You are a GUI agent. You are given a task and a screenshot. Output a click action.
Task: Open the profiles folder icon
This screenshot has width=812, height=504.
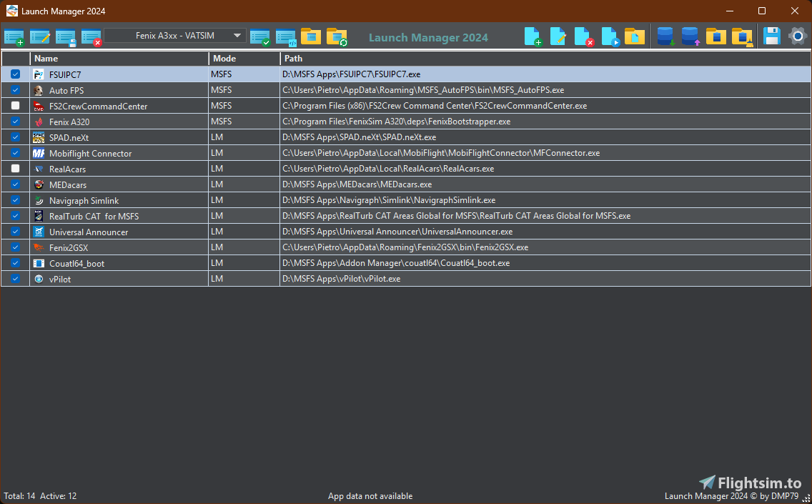point(311,37)
